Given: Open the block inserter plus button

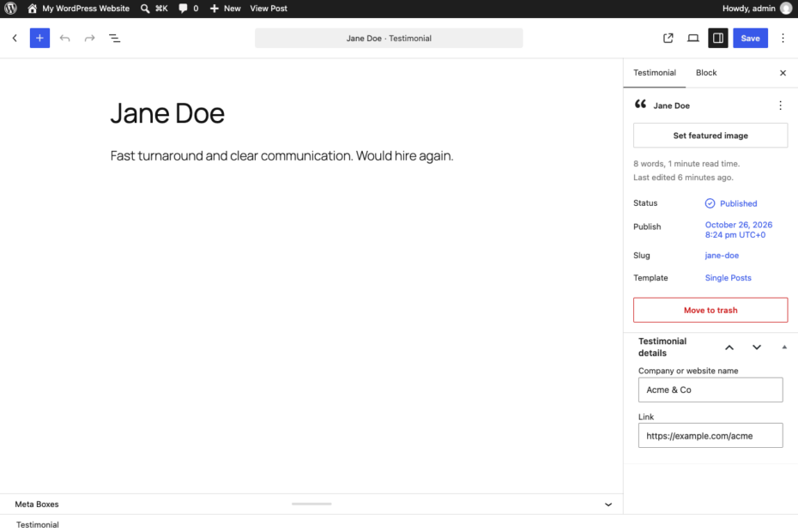Looking at the screenshot, I should coord(39,38).
